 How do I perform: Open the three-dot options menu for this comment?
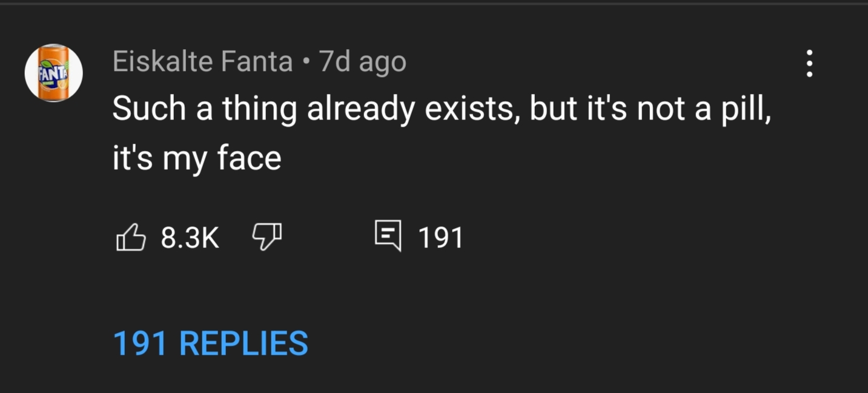pyautogui.click(x=809, y=64)
